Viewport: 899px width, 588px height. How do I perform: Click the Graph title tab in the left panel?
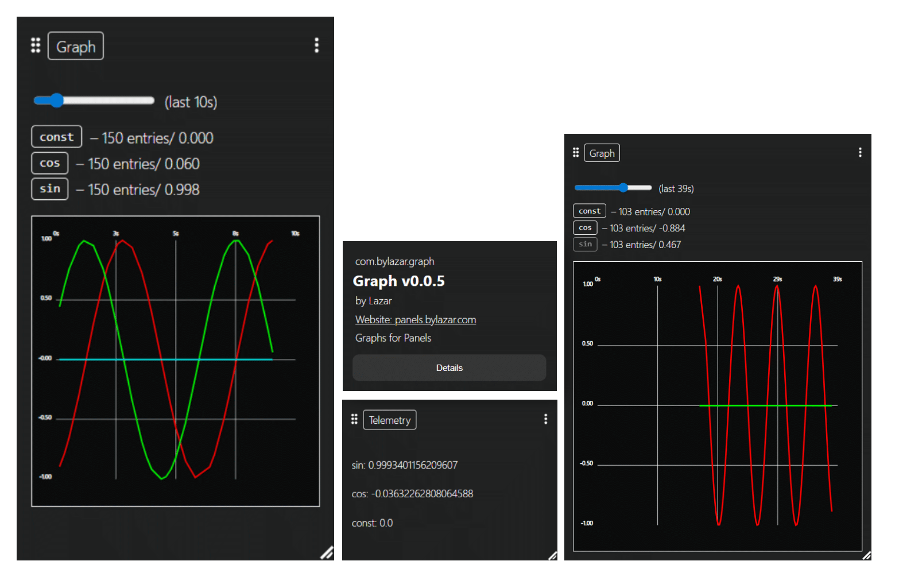(x=76, y=46)
